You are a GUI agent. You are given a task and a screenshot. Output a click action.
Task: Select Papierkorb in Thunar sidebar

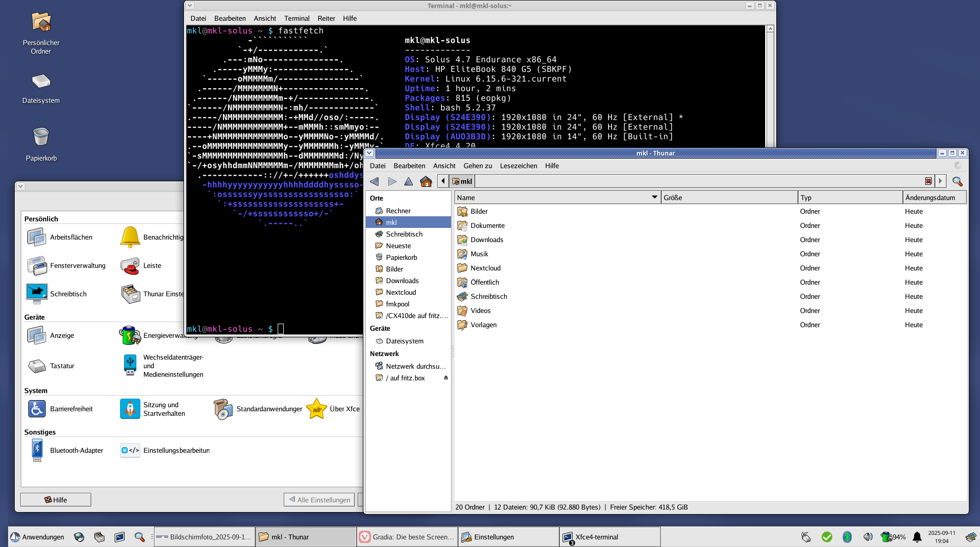(x=408, y=257)
